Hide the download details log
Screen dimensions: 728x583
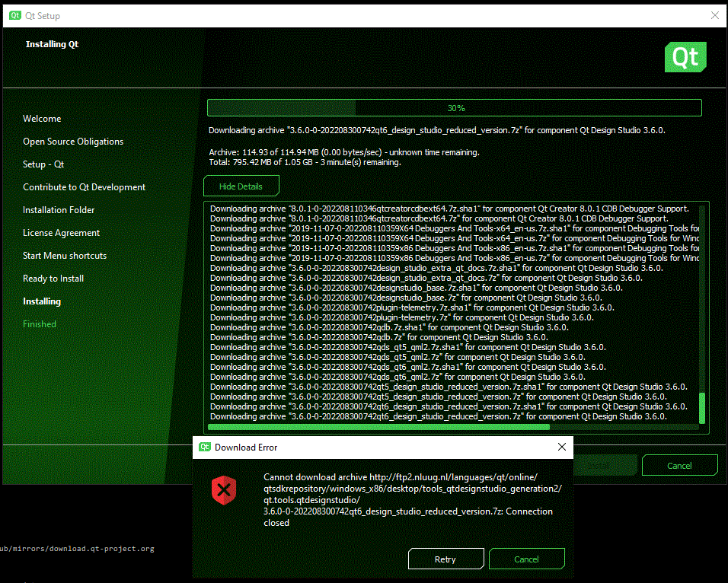241,186
